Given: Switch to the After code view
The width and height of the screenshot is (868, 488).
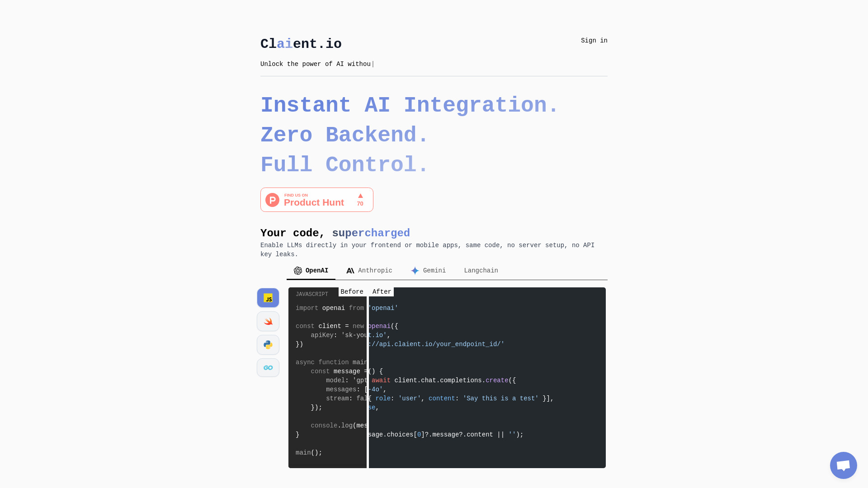Looking at the screenshot, I should [382, 291].
